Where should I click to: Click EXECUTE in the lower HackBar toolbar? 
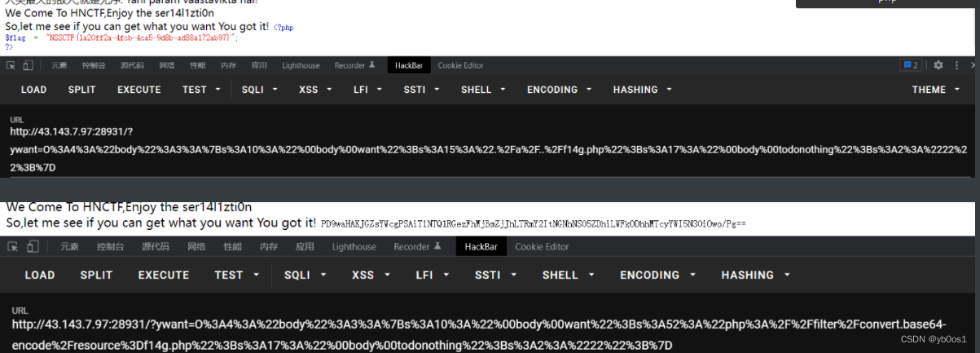click(164, 275)
